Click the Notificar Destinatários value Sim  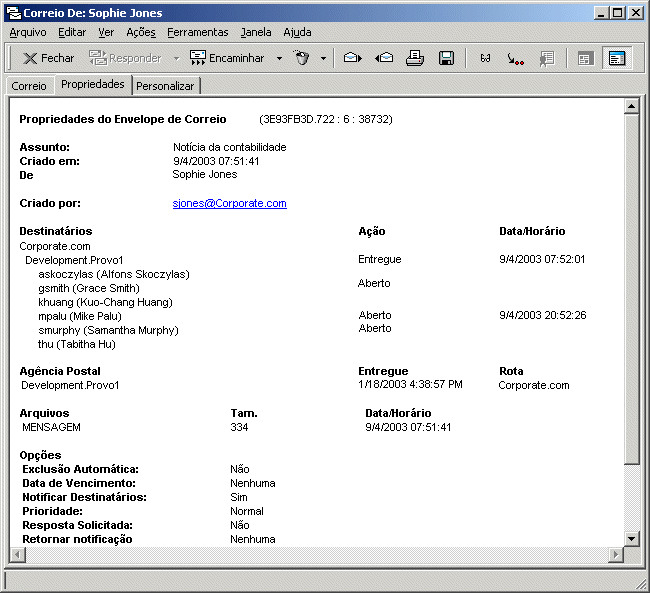[239, 497]
